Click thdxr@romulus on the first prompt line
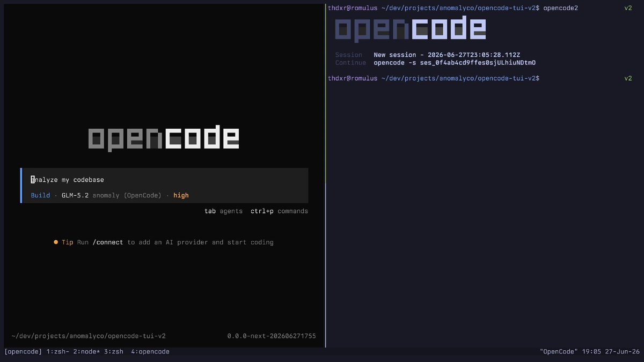Image resolution: width=644 pixels, height=362 pixels. pyautogui.click(x=353, y=8)
